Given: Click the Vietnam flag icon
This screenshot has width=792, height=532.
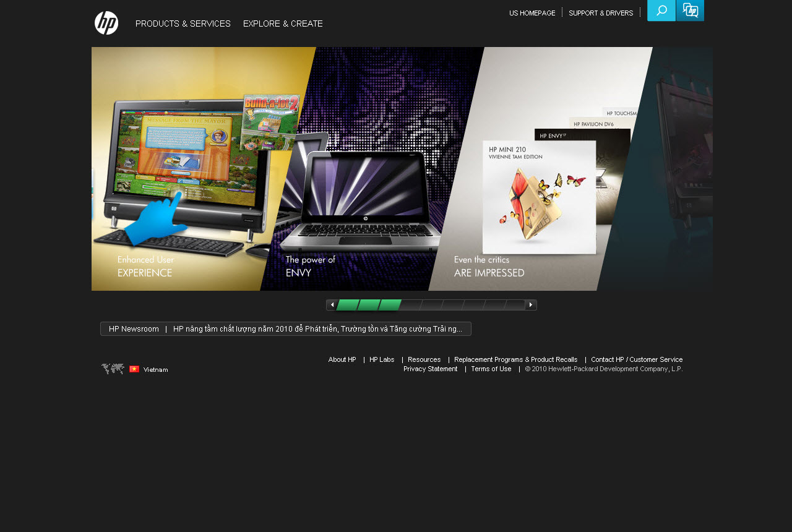Looking at the screenshot, I should (x=134, y=369).
